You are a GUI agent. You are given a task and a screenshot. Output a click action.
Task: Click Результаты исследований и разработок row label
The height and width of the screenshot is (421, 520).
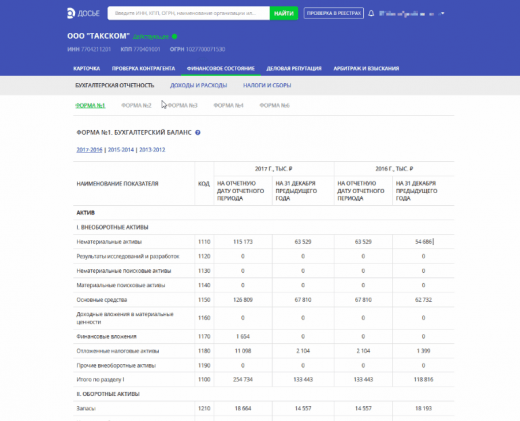click(128, 256)
